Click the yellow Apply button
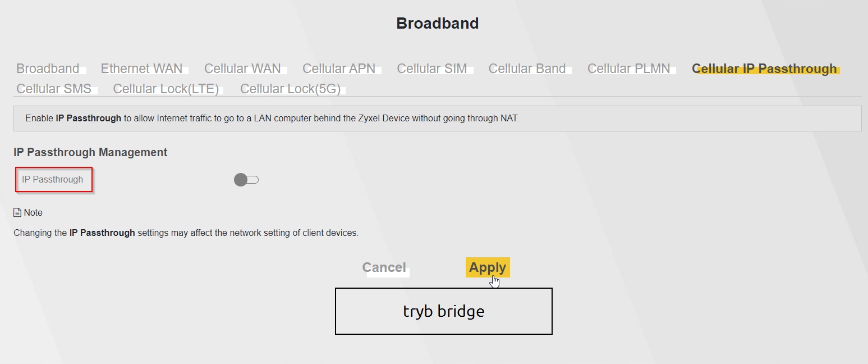The width and height of the screenshot is (868, 364). [x=488, y=267]
